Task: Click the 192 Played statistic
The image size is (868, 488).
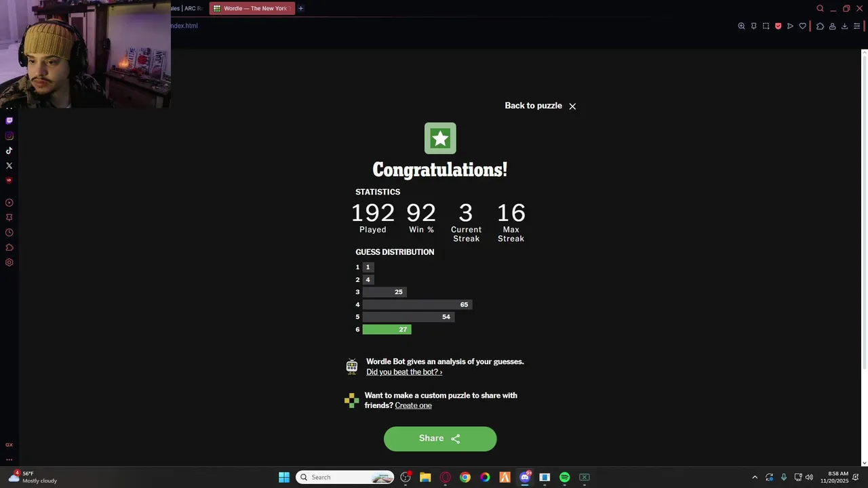Action: [372, 218]
